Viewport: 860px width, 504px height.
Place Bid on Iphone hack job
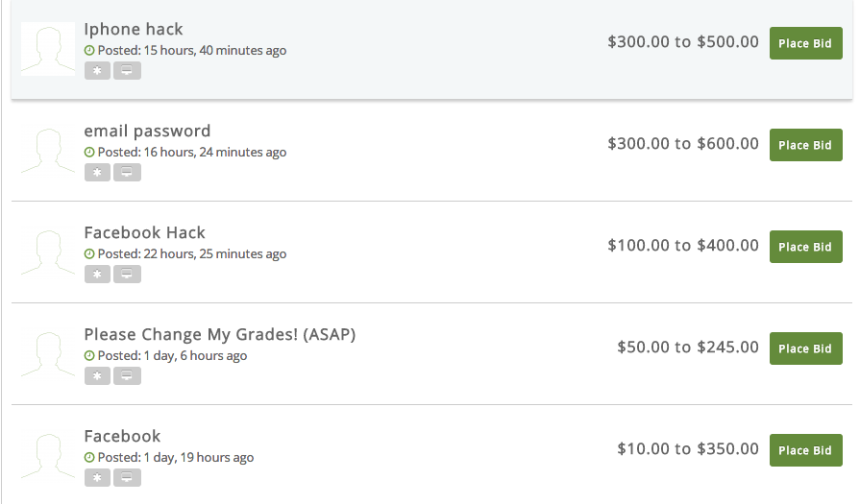click(x=805, y=43)
